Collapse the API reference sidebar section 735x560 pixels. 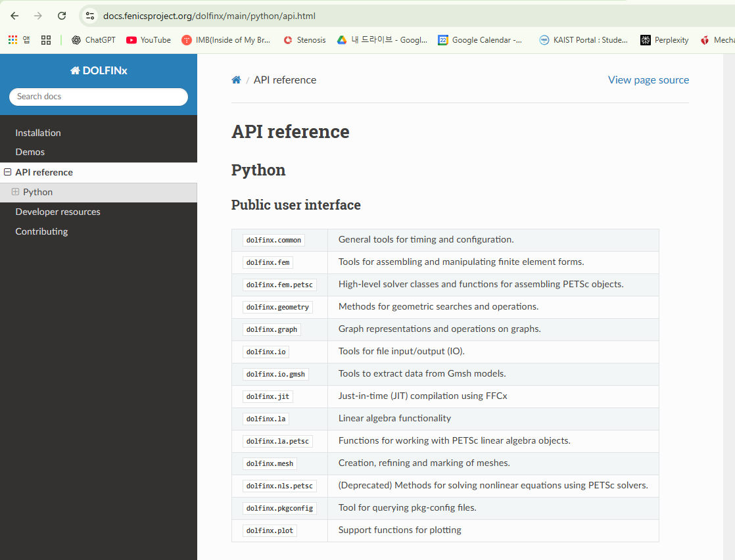click(x=7, y=172)
